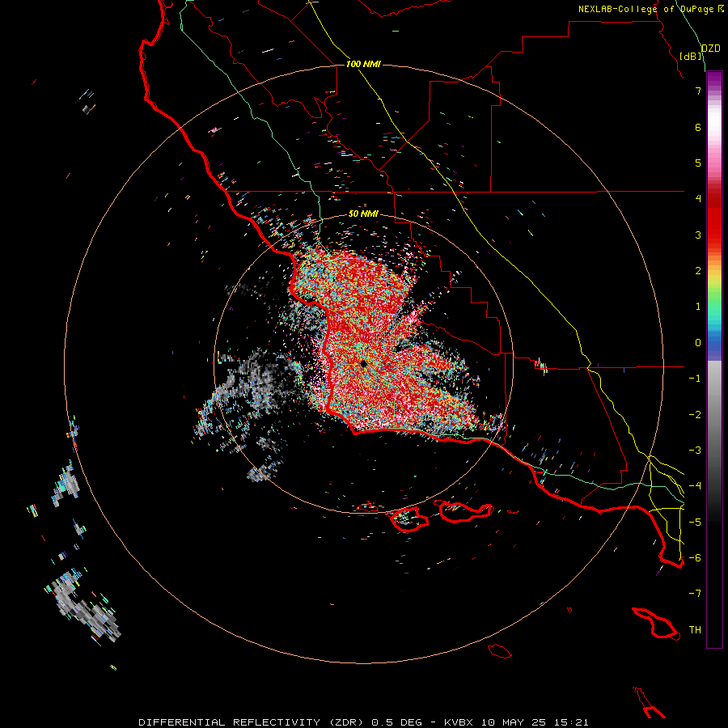Click the positive 1 value on the color scale
The height and width of the screenshot is (728, 728).
(x=698, y=307)
